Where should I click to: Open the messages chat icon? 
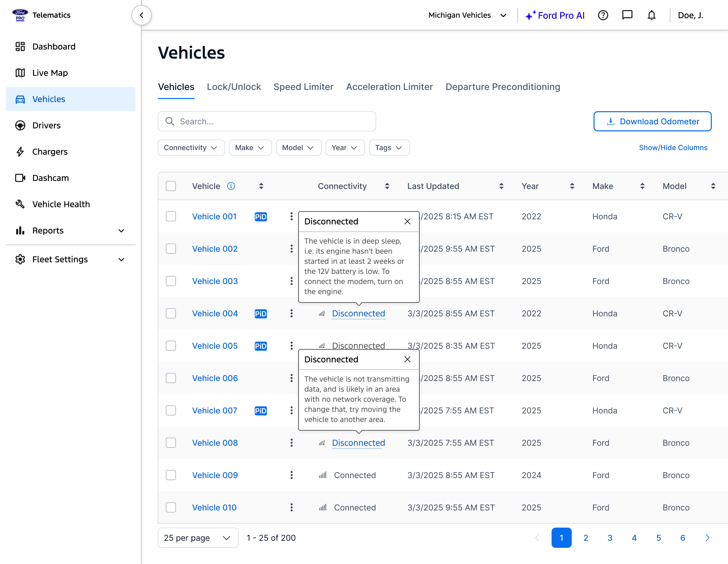pyautogui.click(x=627, y=15)
